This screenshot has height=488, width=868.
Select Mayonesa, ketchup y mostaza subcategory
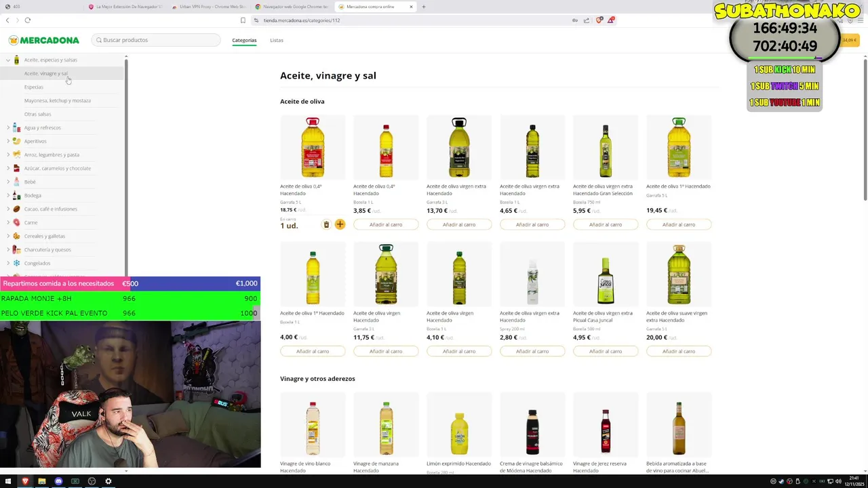[x=58, y=100]
